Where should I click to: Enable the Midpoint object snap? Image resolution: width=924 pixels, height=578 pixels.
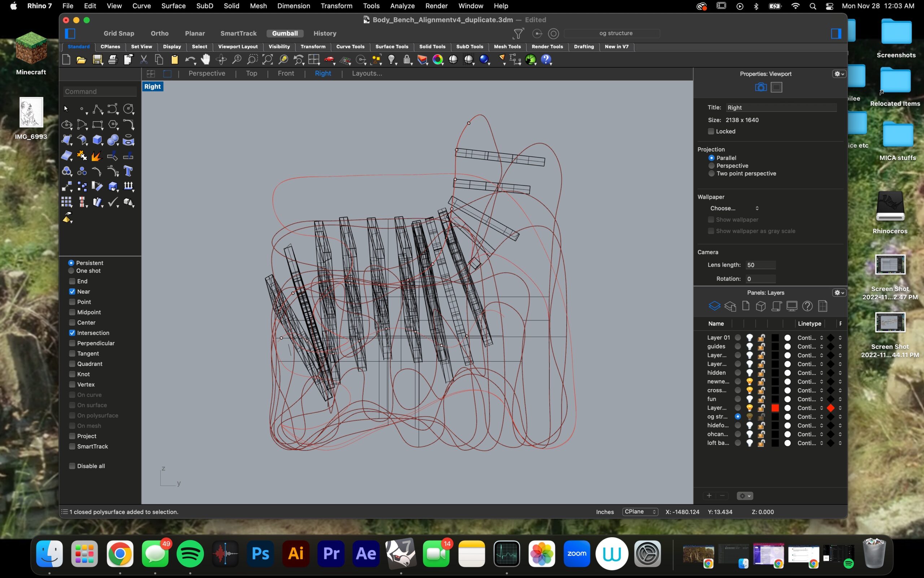(x=72, y=312)
